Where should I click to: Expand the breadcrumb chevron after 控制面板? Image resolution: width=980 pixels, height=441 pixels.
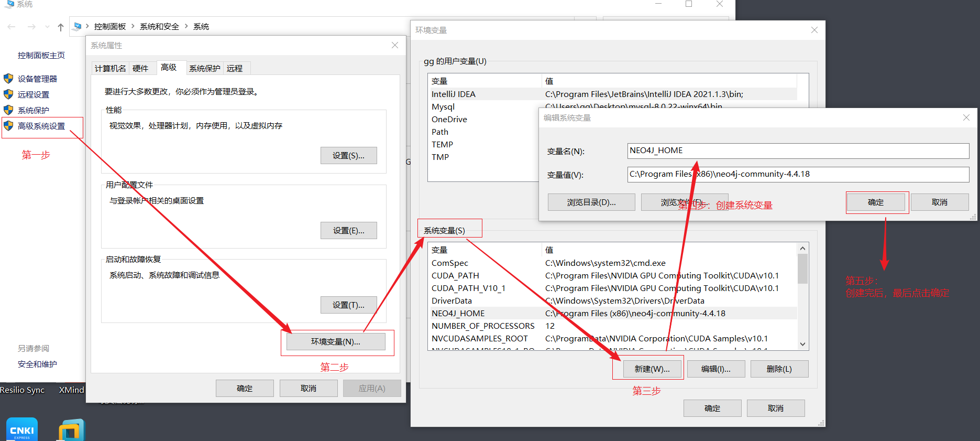point(133,26)
